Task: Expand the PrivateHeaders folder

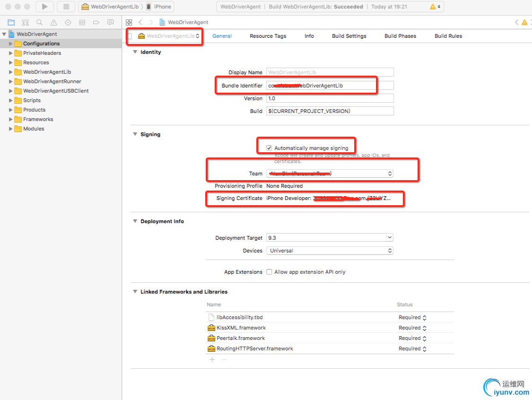Action: tap(10, 53)
